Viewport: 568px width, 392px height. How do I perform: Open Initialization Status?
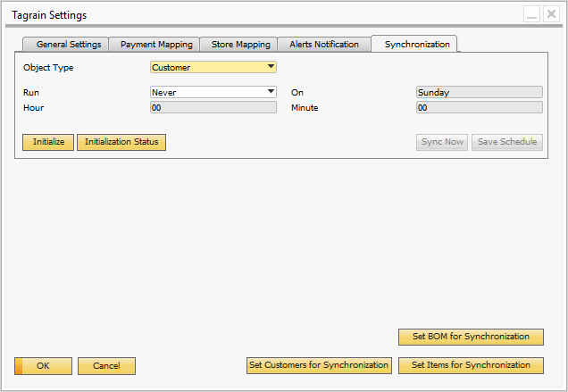(x=121, y=142)
